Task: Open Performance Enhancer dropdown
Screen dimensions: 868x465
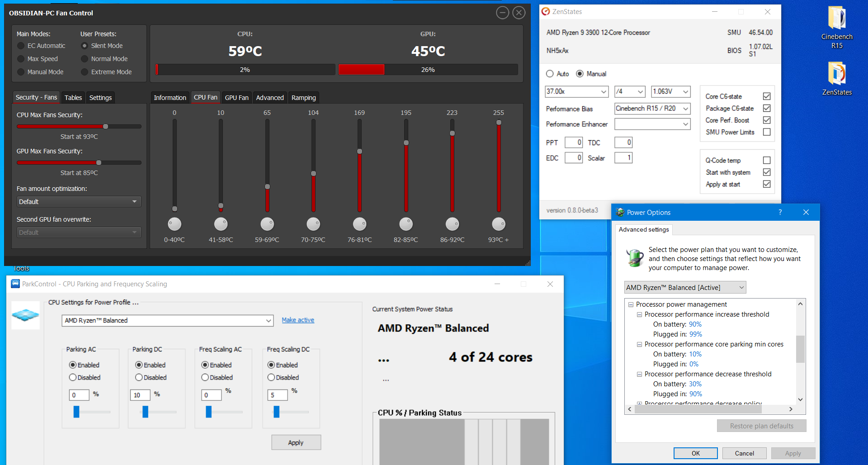Action: point(652,124)
